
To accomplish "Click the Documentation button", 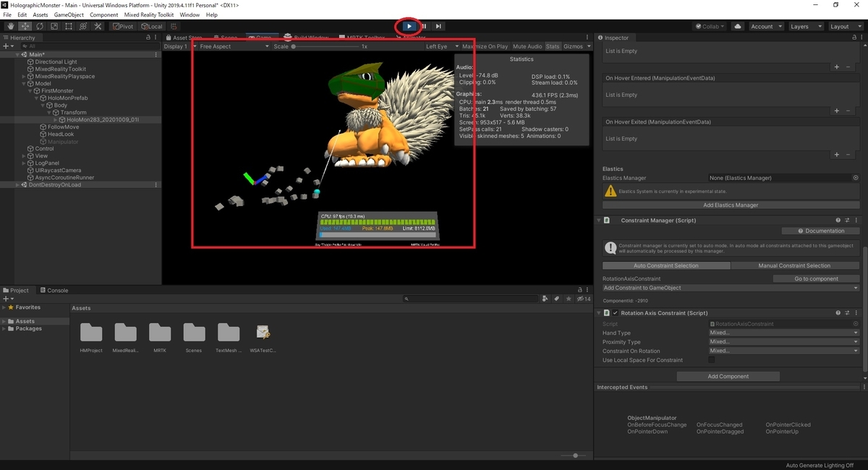I will pyautogui.click(x=820, y=231).
